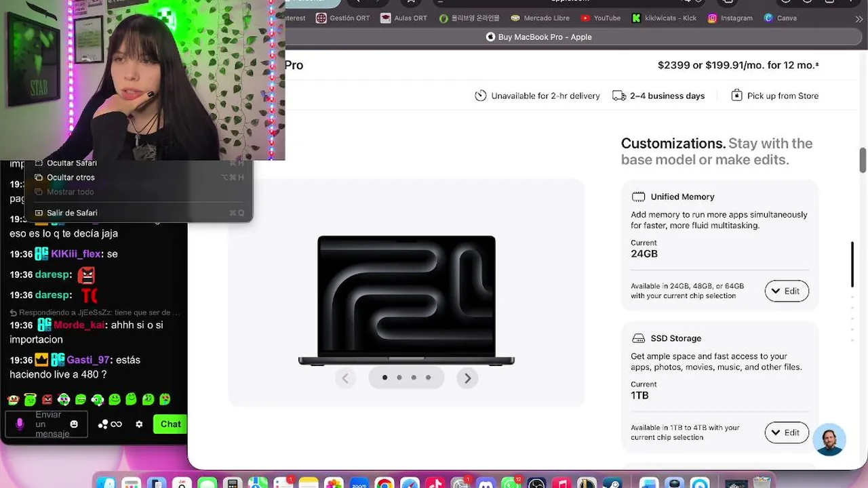
Task: Select the third gallery pagination dot
Action: click(414, 378)
